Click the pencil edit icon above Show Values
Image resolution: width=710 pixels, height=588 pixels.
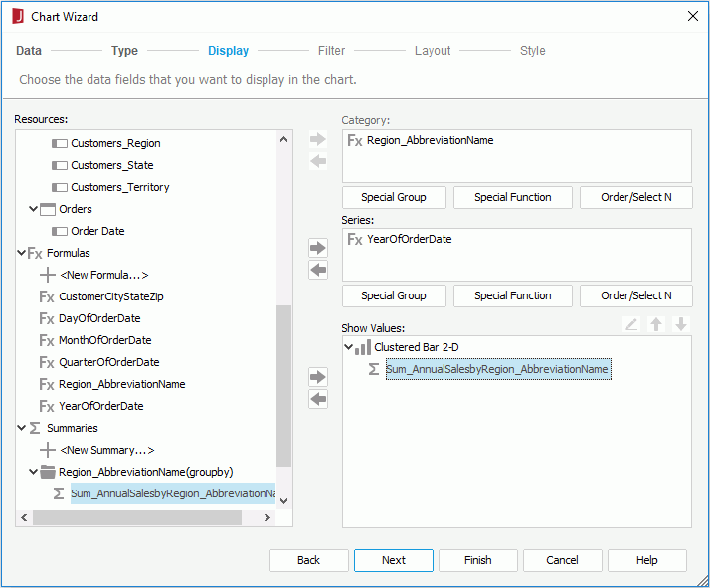(631, 324)
